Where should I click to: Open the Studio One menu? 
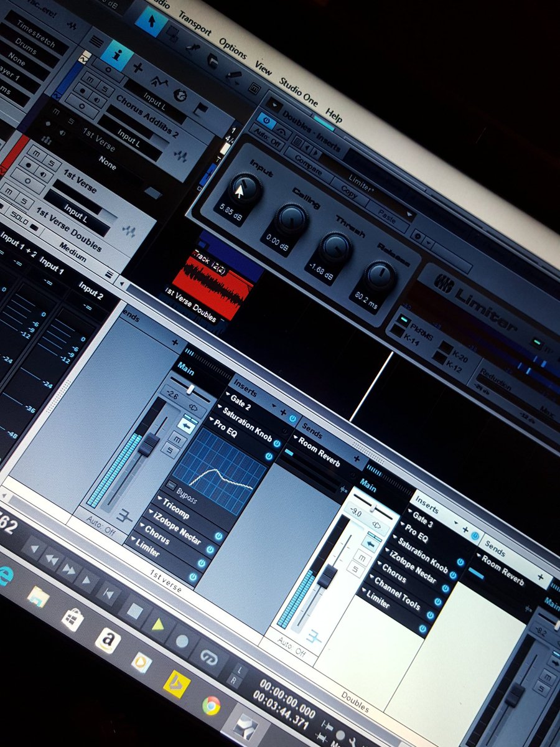point(298,91)
